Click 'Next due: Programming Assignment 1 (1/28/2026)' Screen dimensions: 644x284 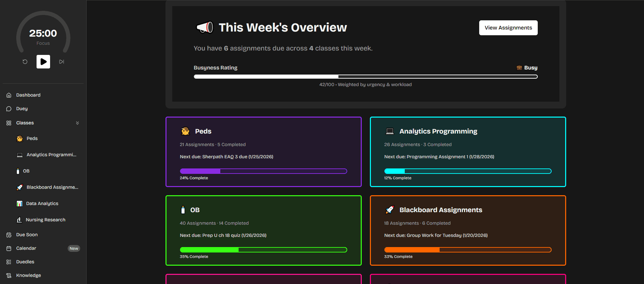pyautogui.click(x=439, y=157)
